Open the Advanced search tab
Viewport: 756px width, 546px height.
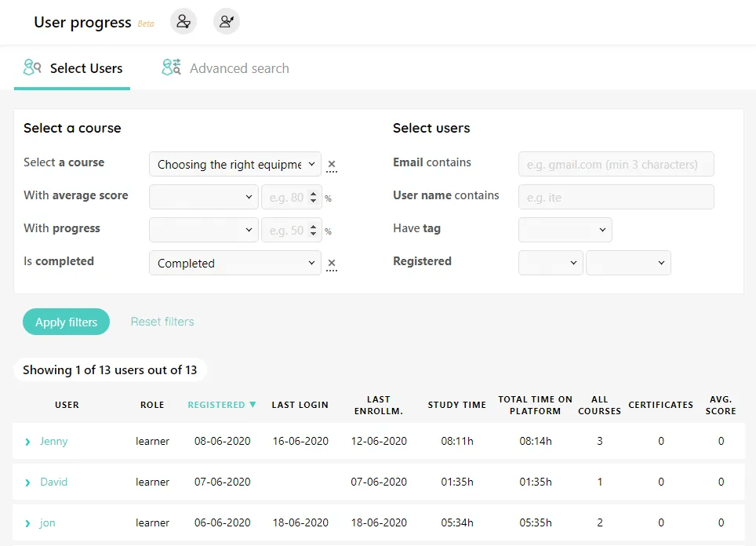pyautogui.click(x=225, y=68)
